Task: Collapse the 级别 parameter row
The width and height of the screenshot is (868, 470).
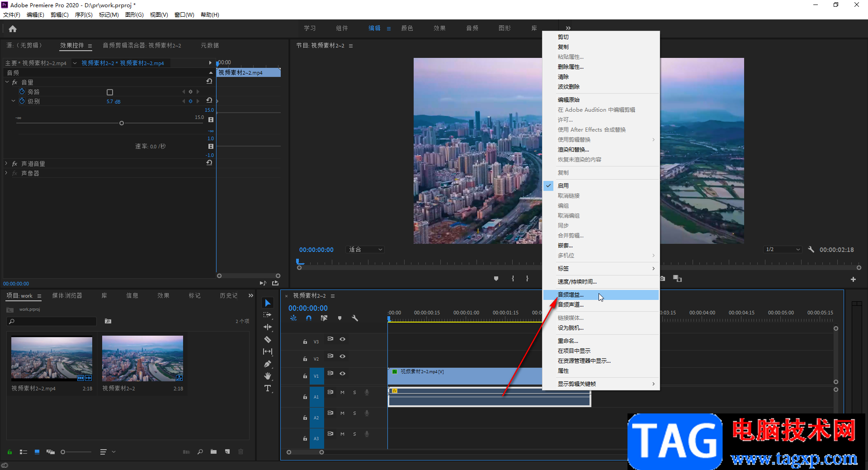Action: [x=13, y=101]
